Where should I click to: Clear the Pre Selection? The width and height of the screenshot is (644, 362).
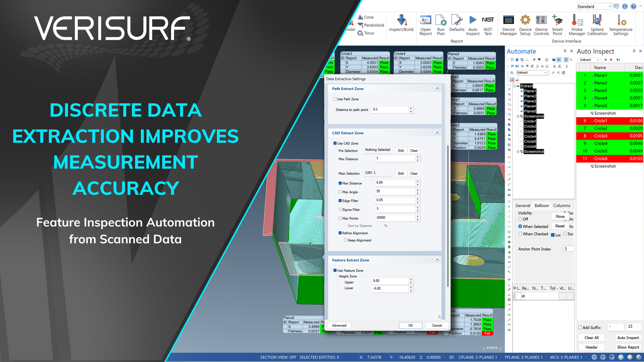pos(414,151)
